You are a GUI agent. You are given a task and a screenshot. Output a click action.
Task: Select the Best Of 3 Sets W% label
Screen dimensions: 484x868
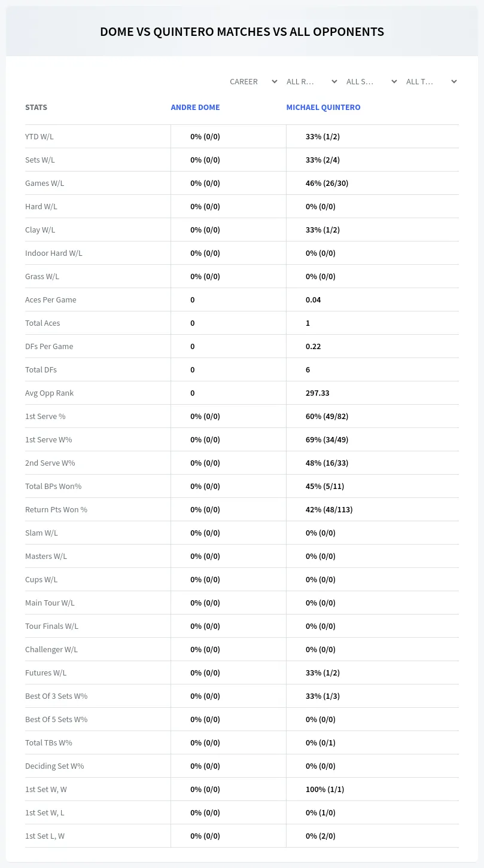point(56,696)
